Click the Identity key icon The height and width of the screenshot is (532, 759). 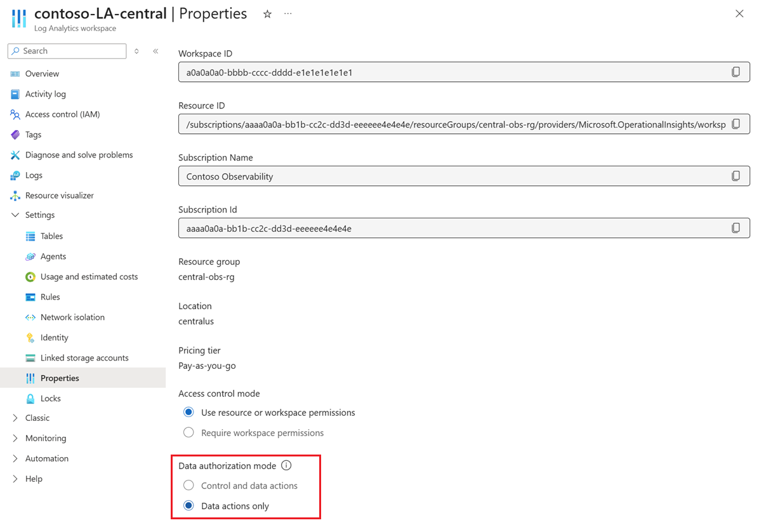30,338
